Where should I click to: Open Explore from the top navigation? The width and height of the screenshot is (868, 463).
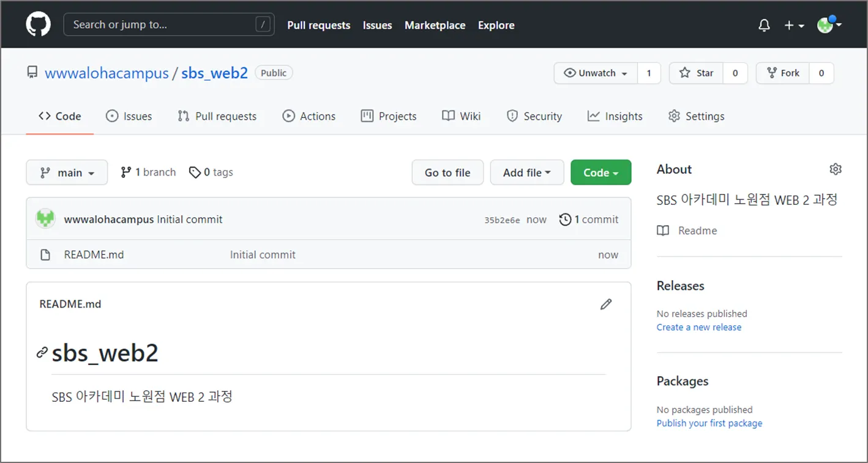(x=496, y=25)
